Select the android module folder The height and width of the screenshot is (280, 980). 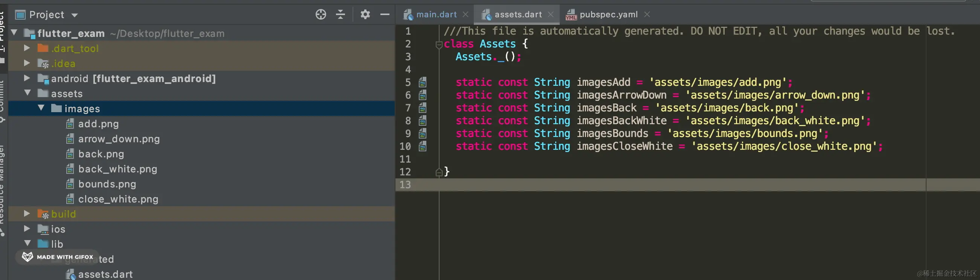(133, 79)
